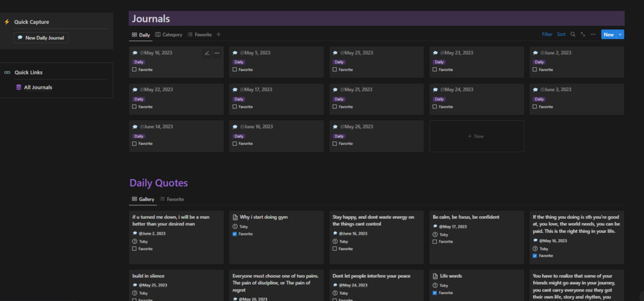Click the board icon on Category tab
This screenshot has height=301, width=644.
158,35
